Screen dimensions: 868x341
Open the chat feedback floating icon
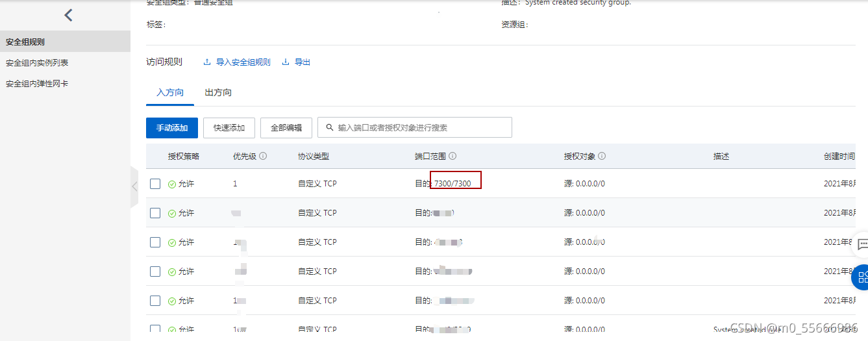coord(862,245)
